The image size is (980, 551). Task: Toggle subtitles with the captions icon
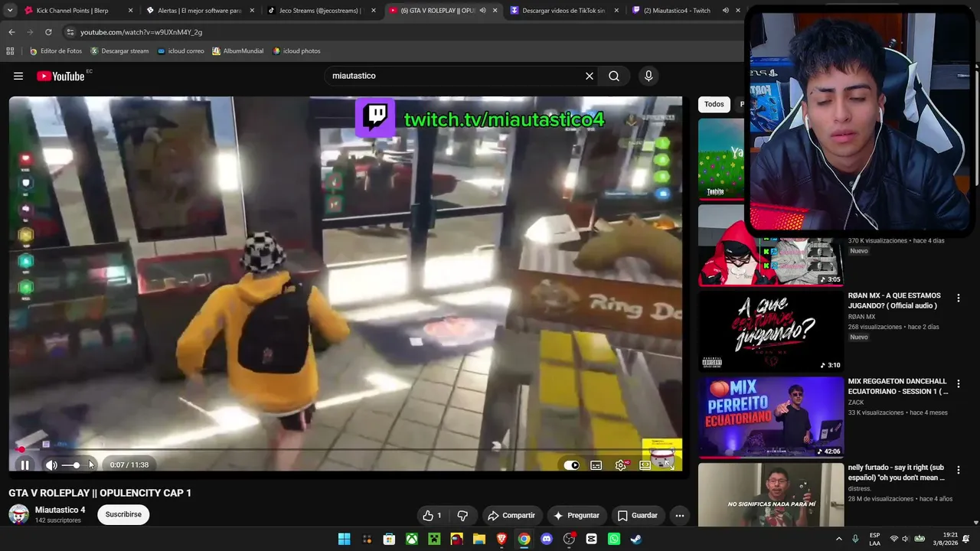point(596,465)
